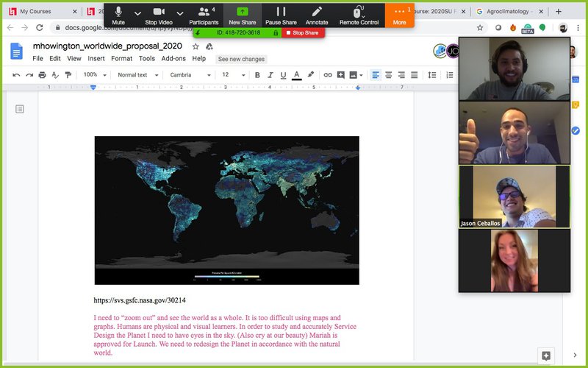
Task: Start a New Share in Zoom
Action: coord(243,15)
